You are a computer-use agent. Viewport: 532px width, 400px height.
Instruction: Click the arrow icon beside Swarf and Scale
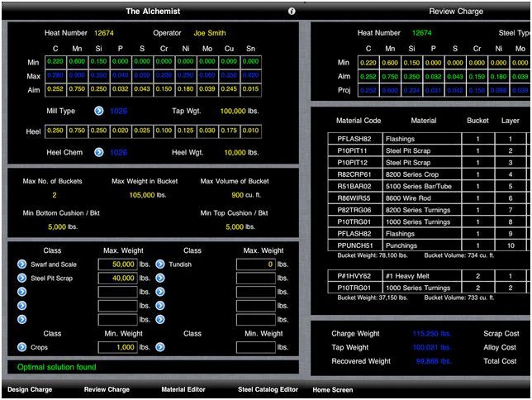22,264
